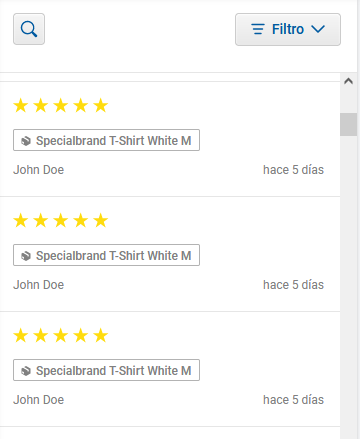Image resolution: width=360 pixels, height=439 pixels.
Task: Click the fifth star of the first review
Action: click(x=101, y=106)
